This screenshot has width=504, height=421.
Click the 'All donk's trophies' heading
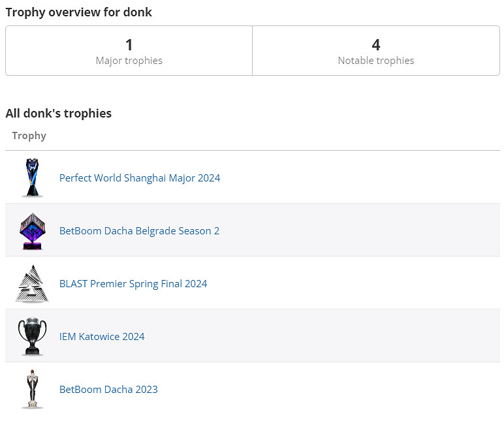(59, 113)
